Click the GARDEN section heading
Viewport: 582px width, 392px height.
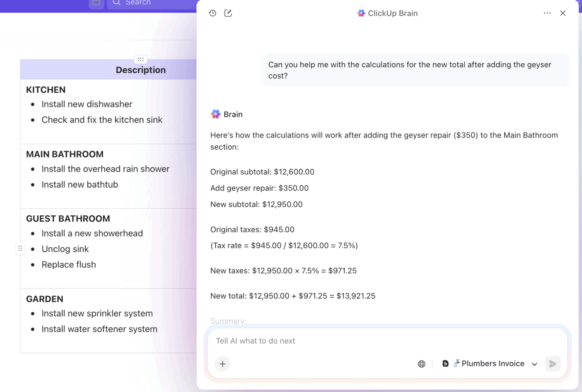coord(44,299)
